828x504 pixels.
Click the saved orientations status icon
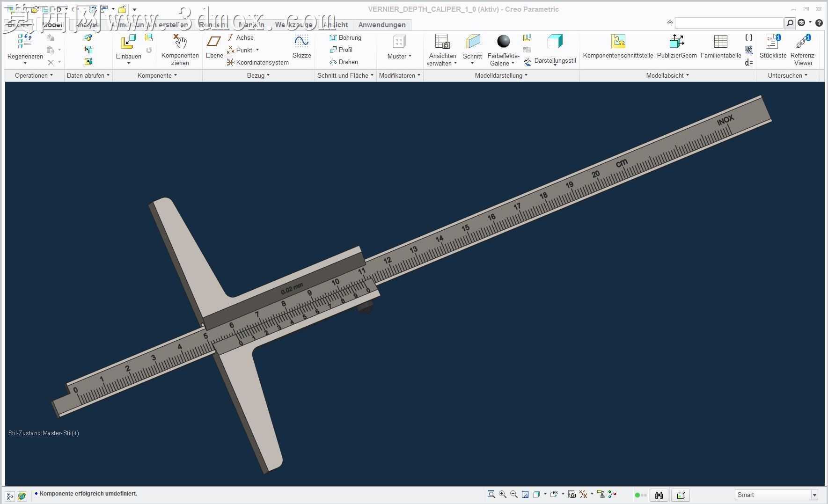point(554,494)
